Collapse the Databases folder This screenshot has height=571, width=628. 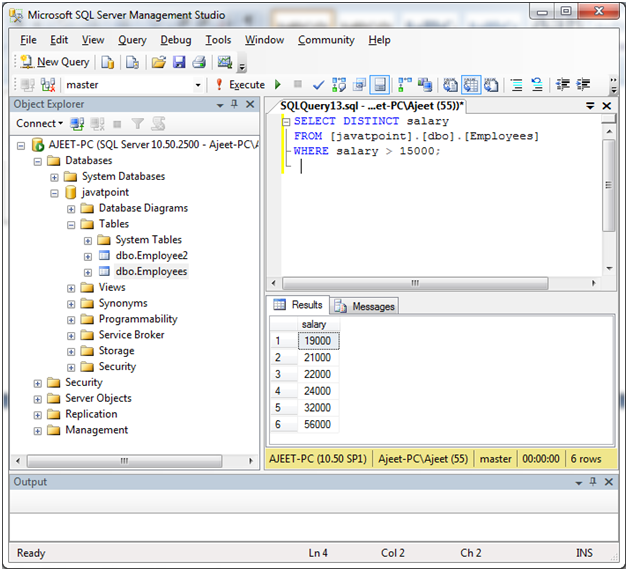point(38,162)
